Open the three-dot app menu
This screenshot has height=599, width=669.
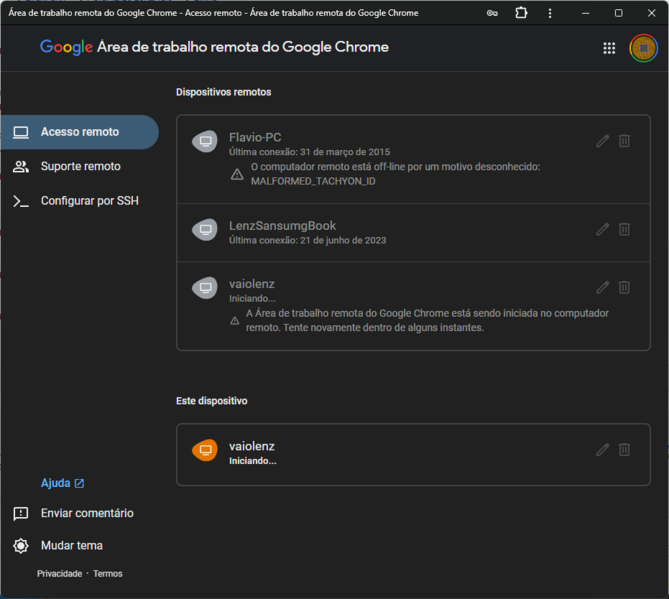(x=550, y=13)
